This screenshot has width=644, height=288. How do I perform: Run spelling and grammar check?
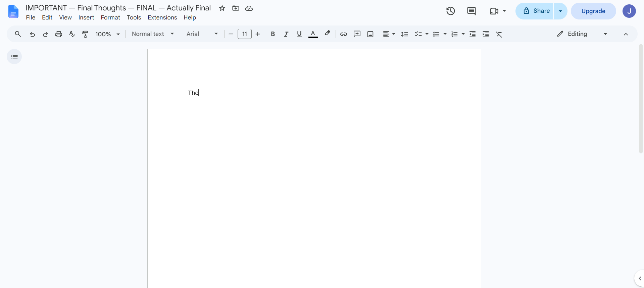pos(72,34)
